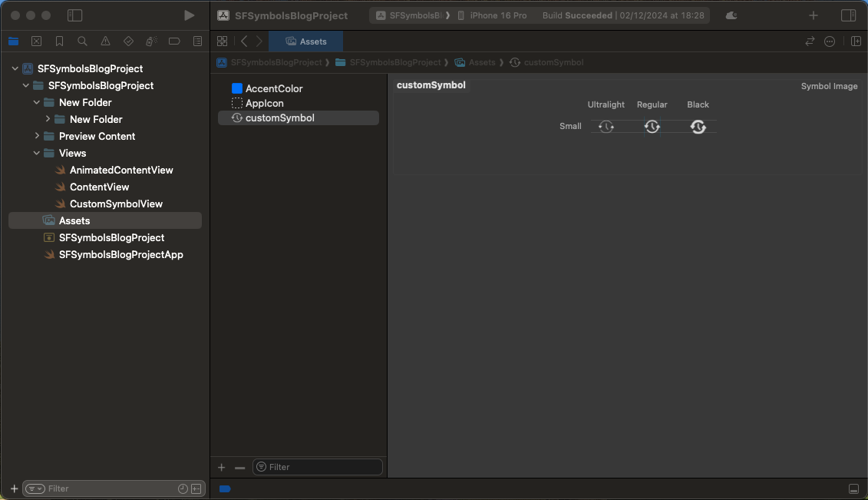Click the SFSymbolsBlogProject folder breadcrumb
Viewport: 868px width, 500px height.
click(388, 62)
